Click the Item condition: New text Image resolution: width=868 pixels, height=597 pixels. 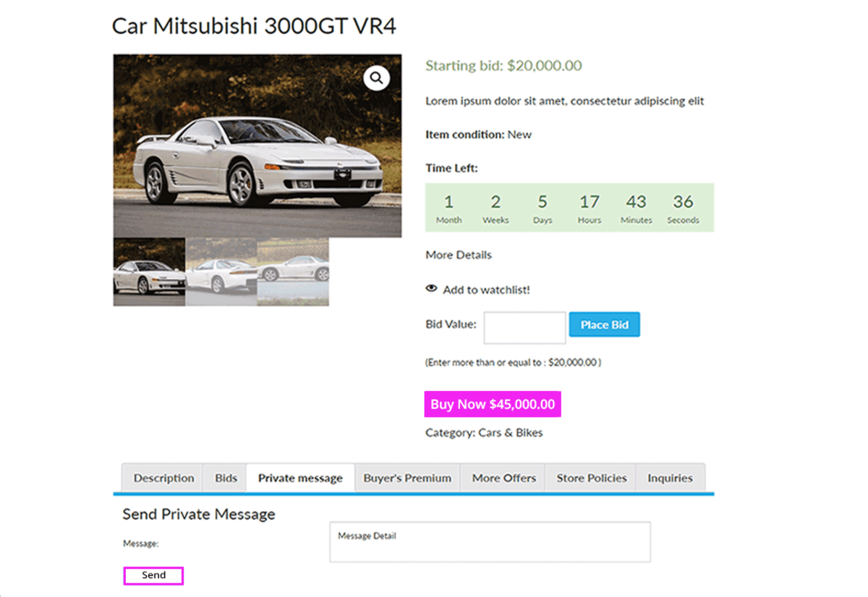478,135
